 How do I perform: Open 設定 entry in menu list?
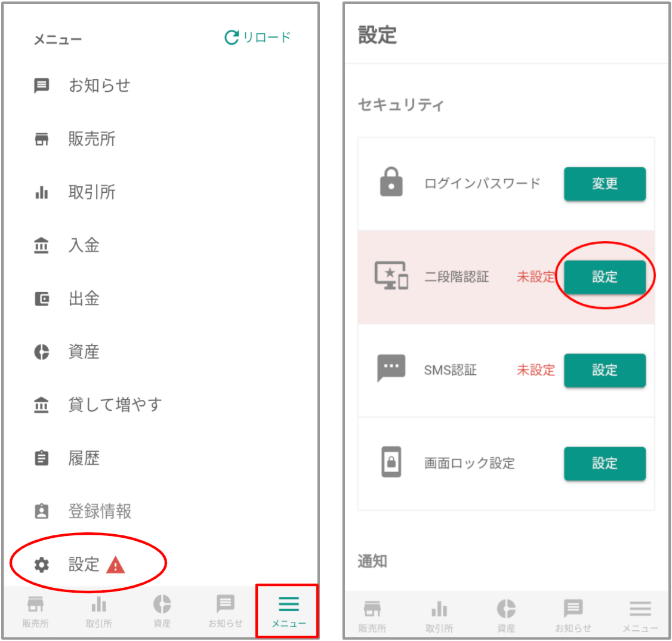(84, 564)
